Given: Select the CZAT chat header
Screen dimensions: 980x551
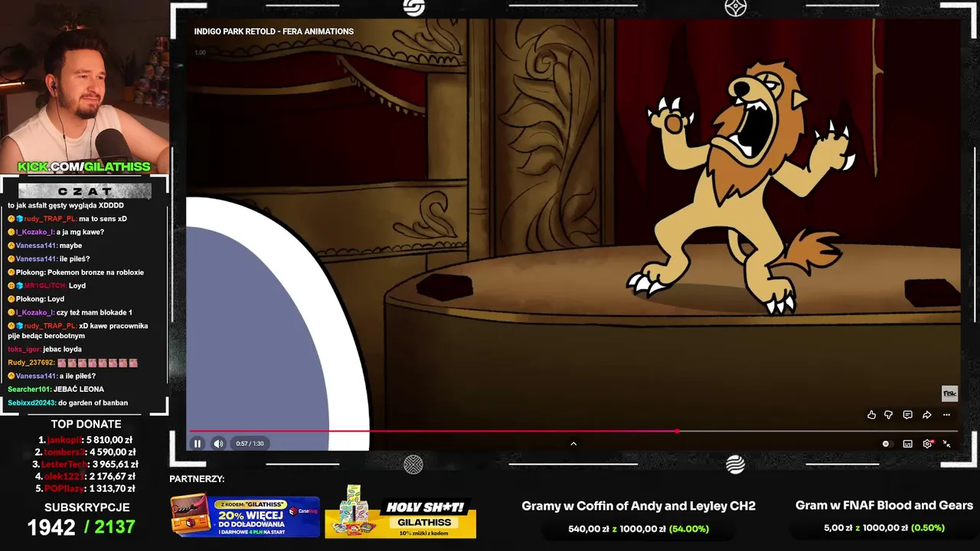Looking at the screenshot, I should pos(86,191).
